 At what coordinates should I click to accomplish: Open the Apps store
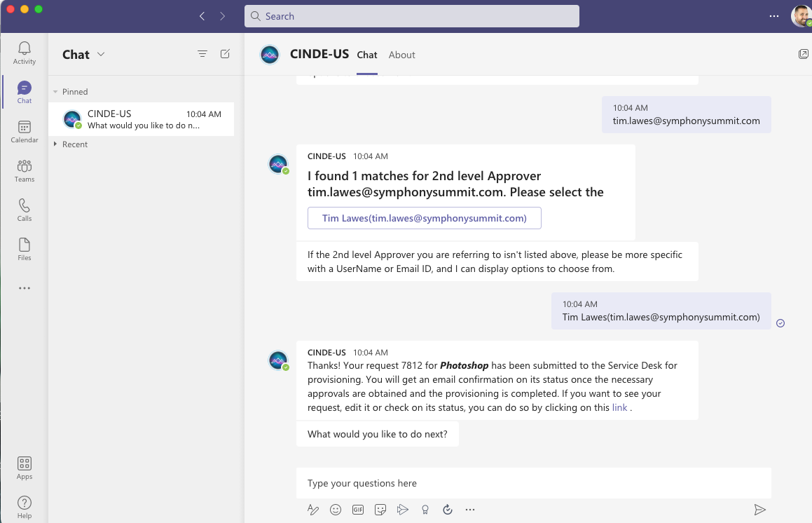25,468
